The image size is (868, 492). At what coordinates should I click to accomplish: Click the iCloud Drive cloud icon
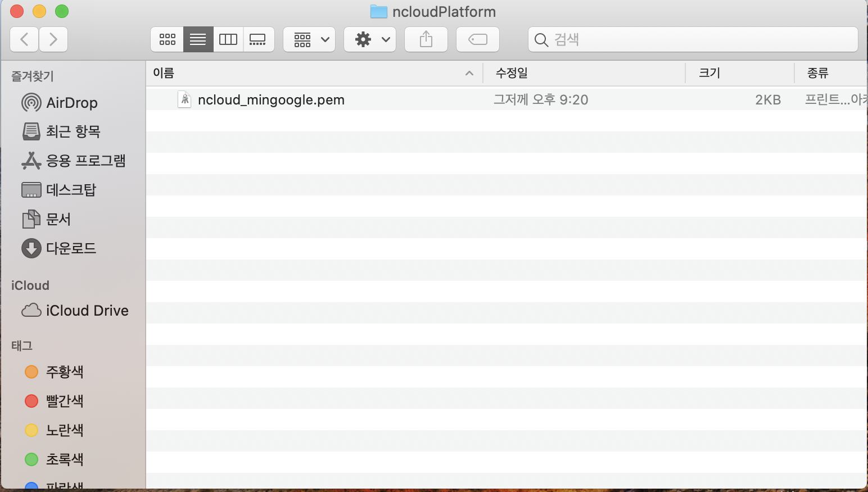(31, 310)
